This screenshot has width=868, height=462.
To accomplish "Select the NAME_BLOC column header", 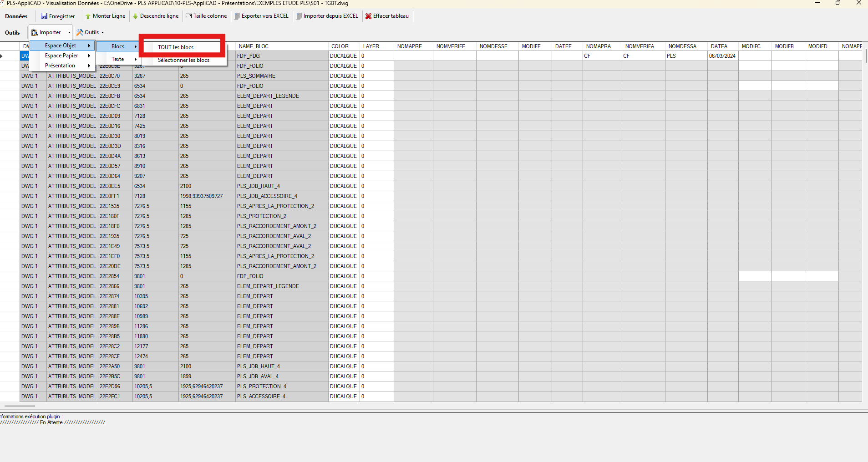I will pos(255,46).
